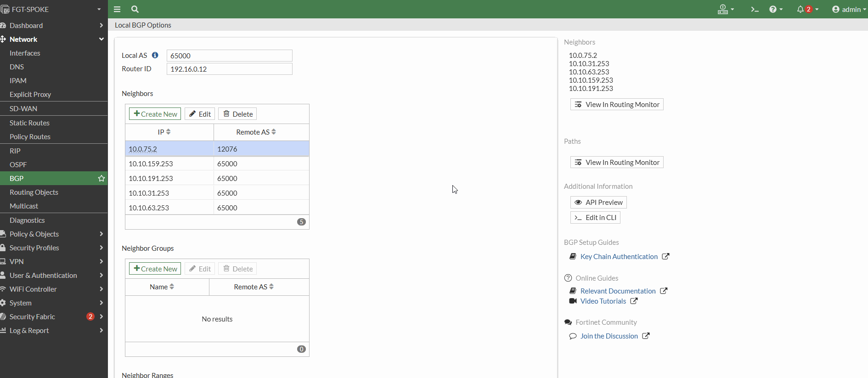This screenshot has height=378, width=868.
Task: Click the Local AS info icon
Action: (x=155, y=55)
